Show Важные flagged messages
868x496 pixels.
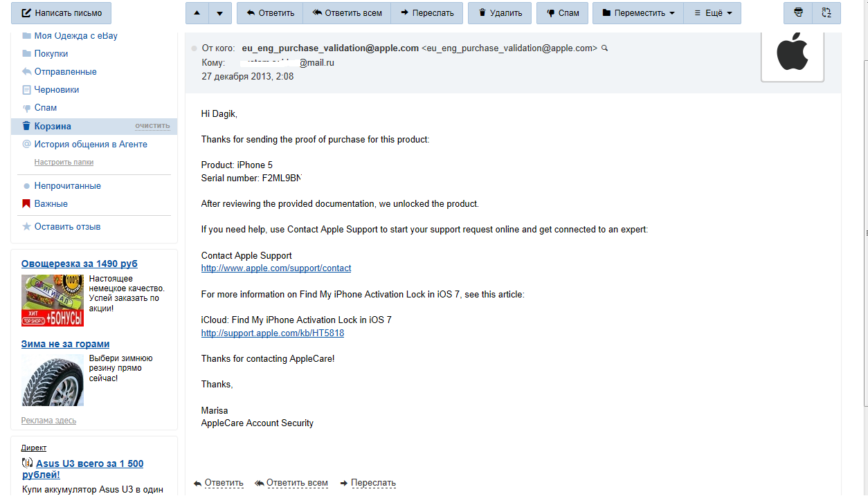click(x=51, y=204)
